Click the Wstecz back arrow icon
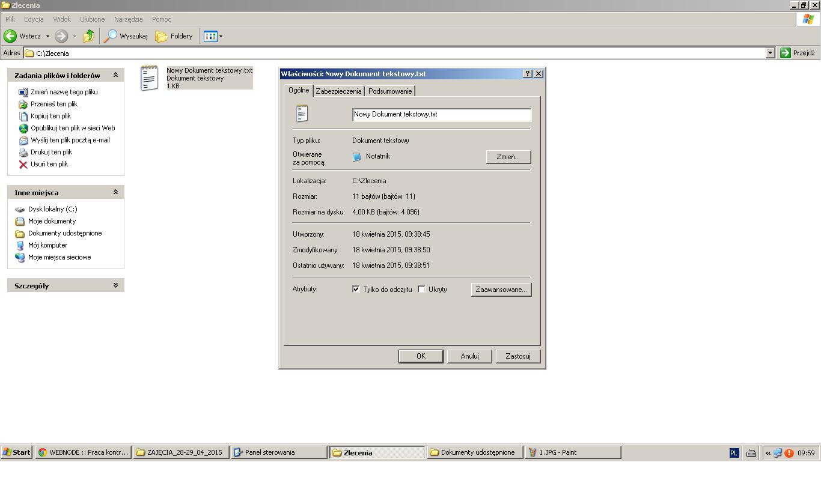 [x=10, y=36]
